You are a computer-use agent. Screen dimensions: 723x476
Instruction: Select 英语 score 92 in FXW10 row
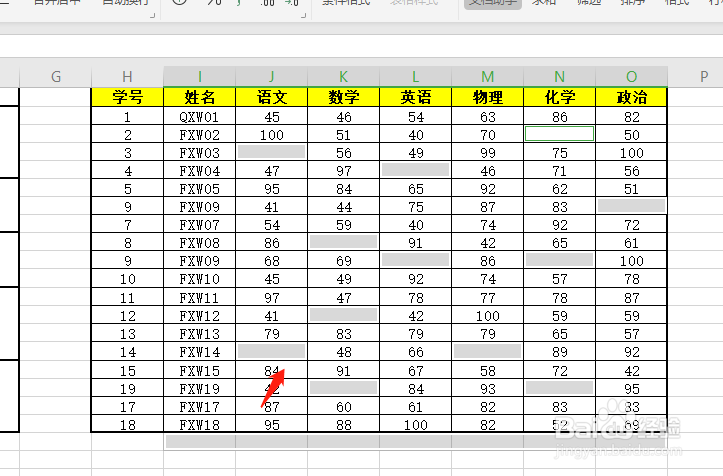[415, 279]
